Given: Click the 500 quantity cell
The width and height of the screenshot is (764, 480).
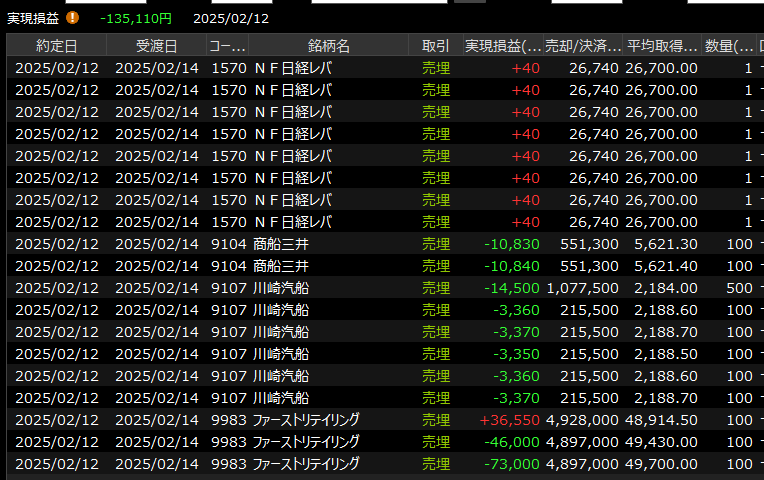Looking at the screenshot, I should click(740, 288).
